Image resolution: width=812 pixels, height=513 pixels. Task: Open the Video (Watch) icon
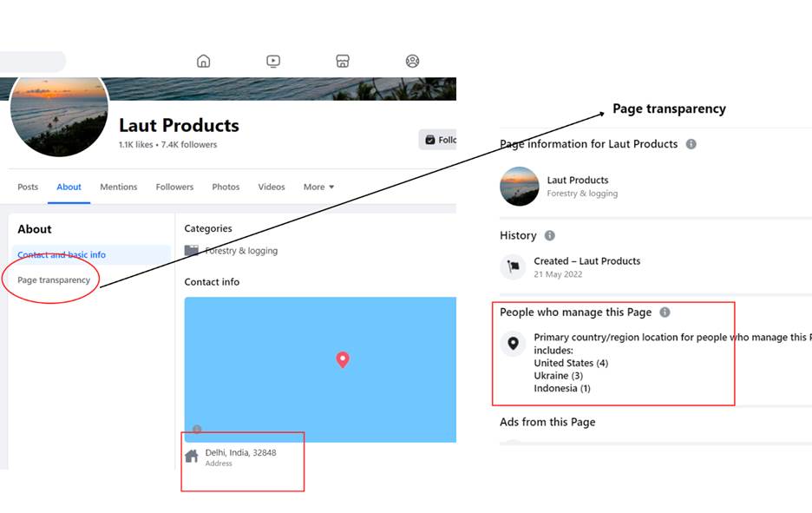click(273, 61)
